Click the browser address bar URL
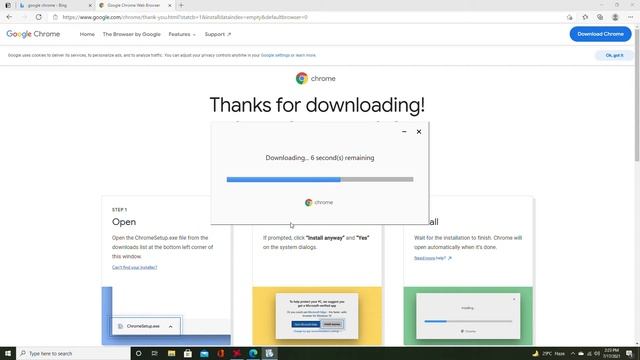This screenshot has height=360, width=640. pos(185,17)
